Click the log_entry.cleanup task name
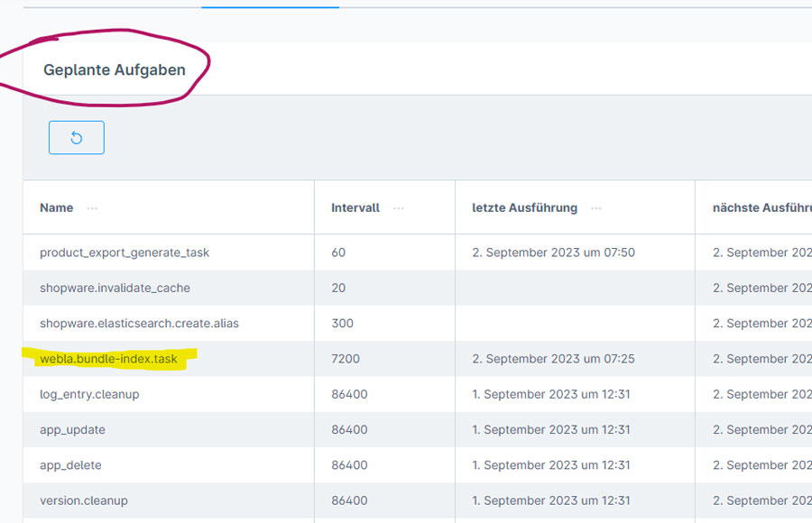The height and width of the screenshot is (523, 812). click(x=89, y=395)
